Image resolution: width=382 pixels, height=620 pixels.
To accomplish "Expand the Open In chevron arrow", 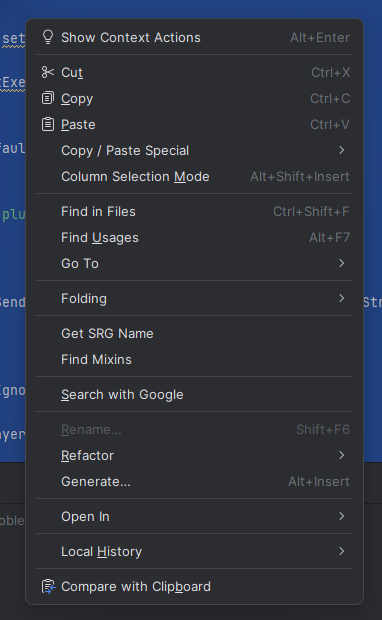I will coord(342,516).
